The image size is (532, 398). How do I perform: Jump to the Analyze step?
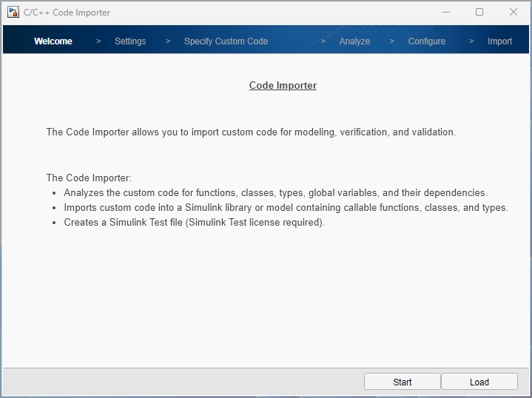pyautogui.click(x=354, y=41)
